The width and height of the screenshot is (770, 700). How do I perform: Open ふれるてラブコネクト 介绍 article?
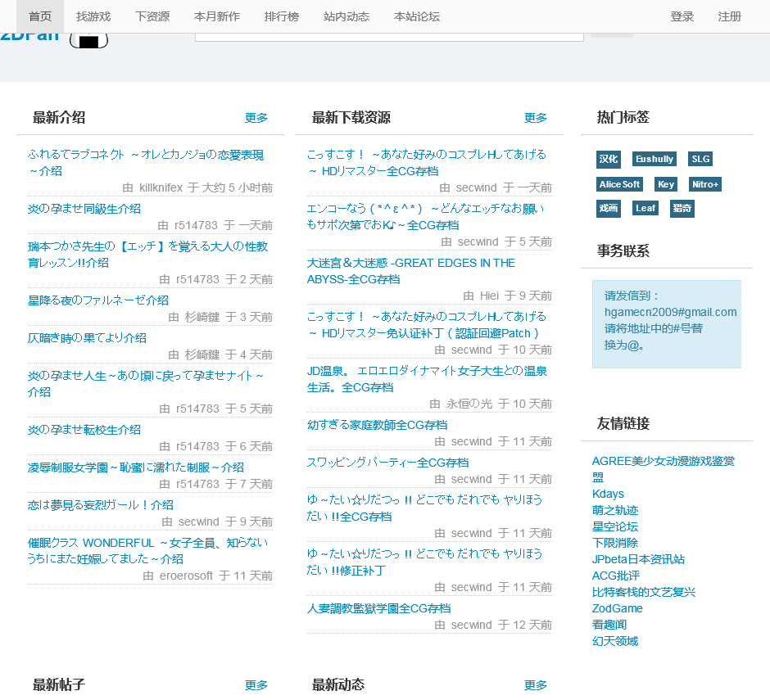[146, 163]
